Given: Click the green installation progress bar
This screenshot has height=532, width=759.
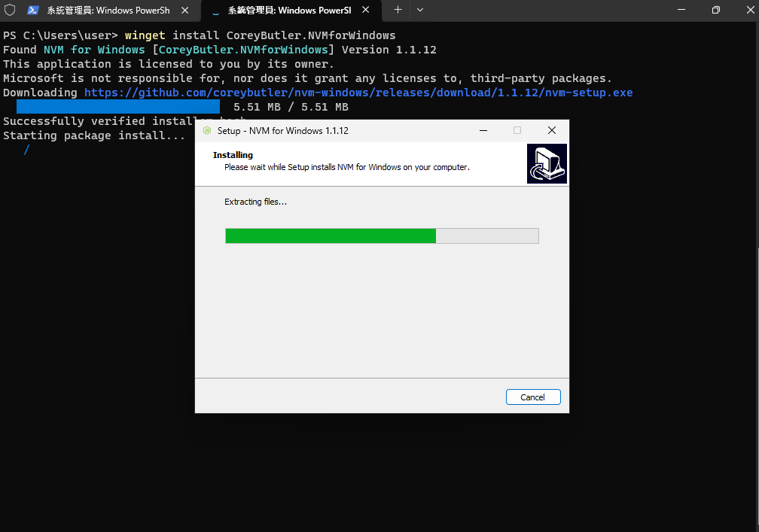Looking at the screenshot, I should coord(330,236).
